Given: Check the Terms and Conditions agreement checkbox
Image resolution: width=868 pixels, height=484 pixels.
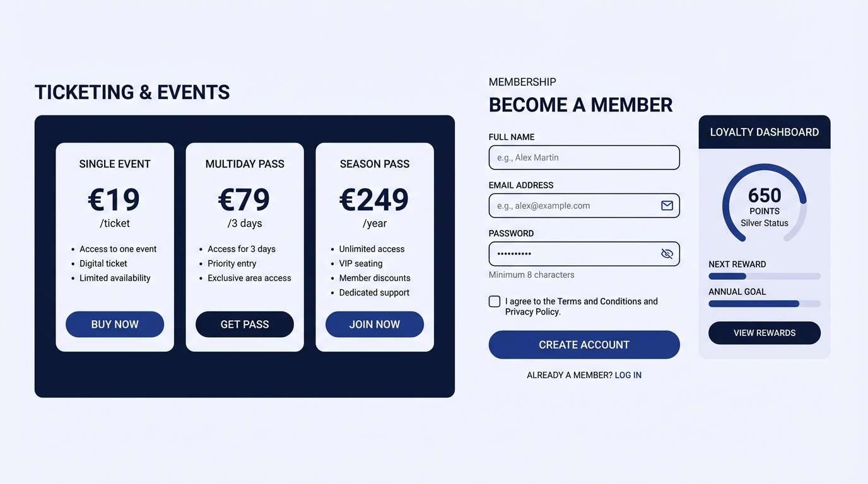Looking at the screenshot, I should (x=494, y=301).
